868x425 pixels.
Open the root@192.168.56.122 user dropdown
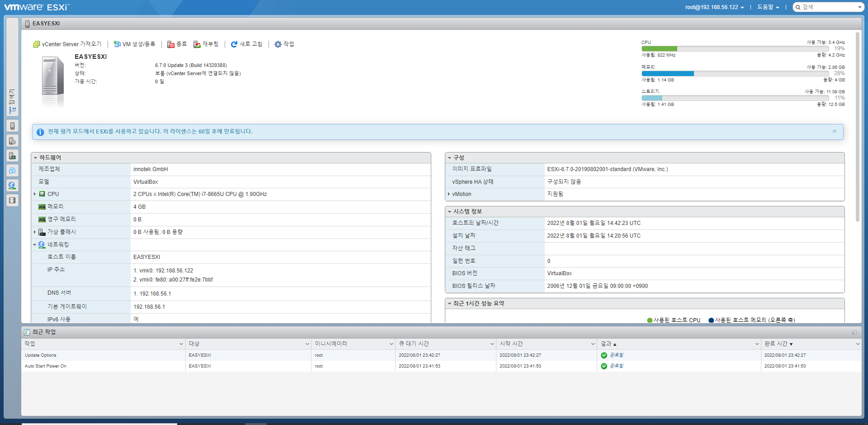coord(714,7)
